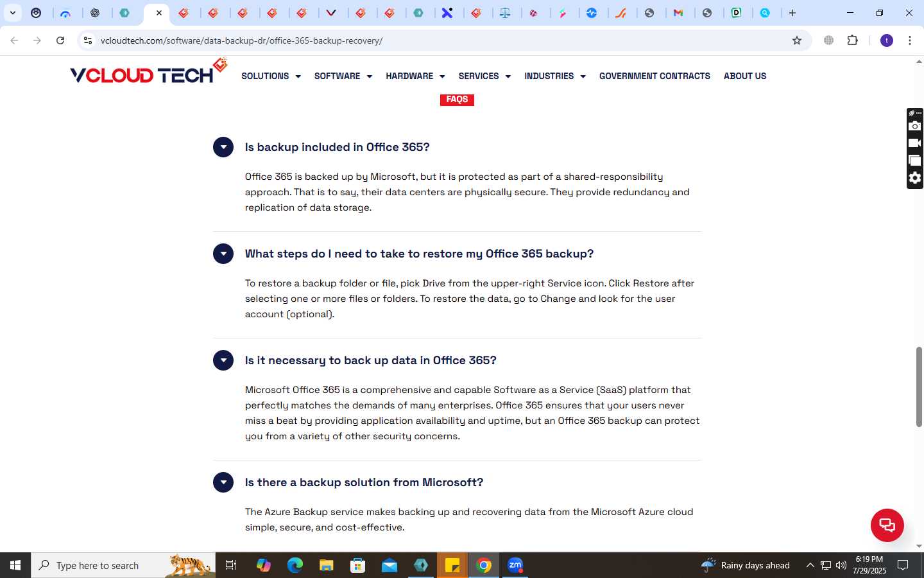Image resolution: width=924 pixels, height=578 pixels.
Task: Toggle 'Is there a backup solution from Microsoft?' arrow
Action: 223,482
